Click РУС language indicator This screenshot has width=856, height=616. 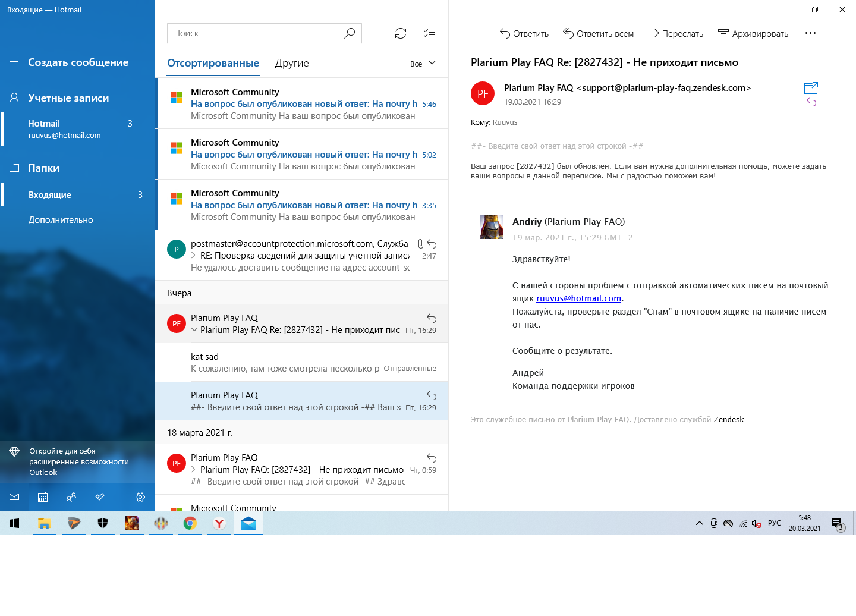tap(775, 523)
